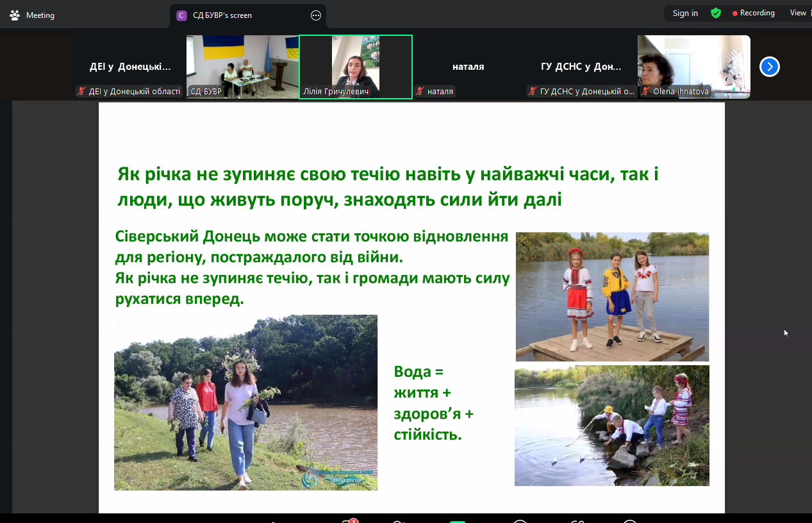812x523 pixels.
Task: Click the purple C avatar on the screen tab
Action: point(182,15)
